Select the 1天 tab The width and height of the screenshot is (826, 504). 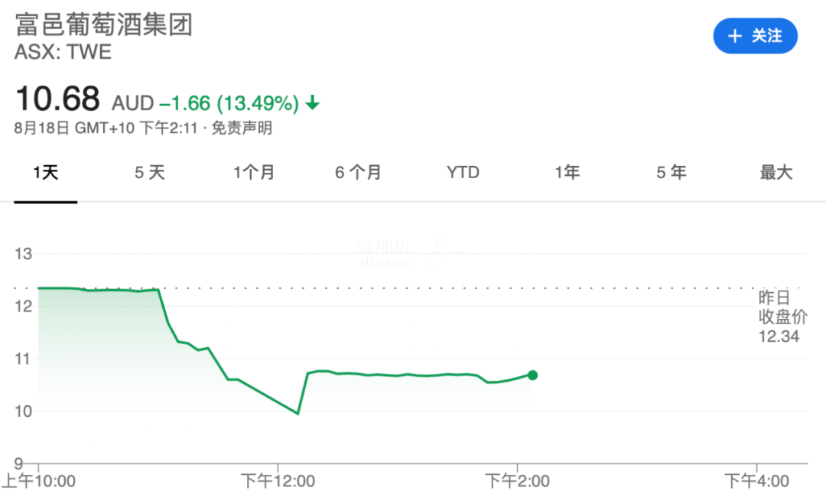pyautogui.click(x=46, y=173)
